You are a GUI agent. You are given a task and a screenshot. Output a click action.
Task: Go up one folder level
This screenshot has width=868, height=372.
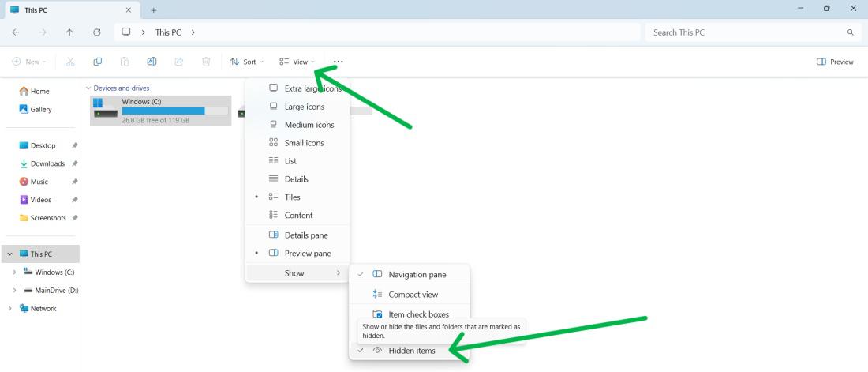(x=69, y=32)
